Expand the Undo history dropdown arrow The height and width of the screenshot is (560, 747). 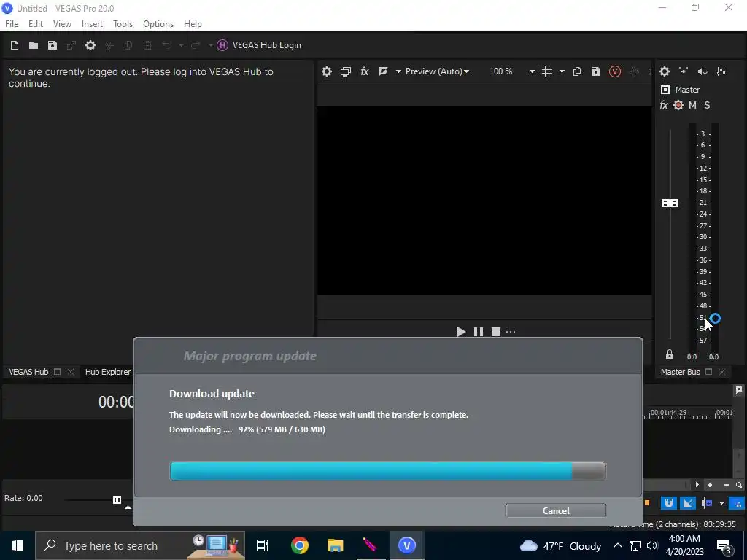tap(181, 45)
